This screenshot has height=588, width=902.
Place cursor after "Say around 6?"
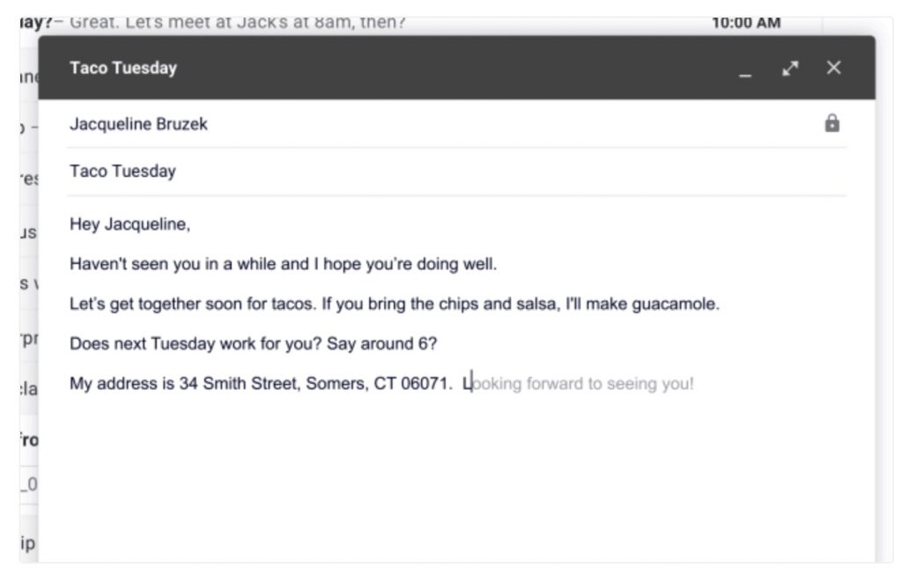pyautogui.click(x=438, y=344)
